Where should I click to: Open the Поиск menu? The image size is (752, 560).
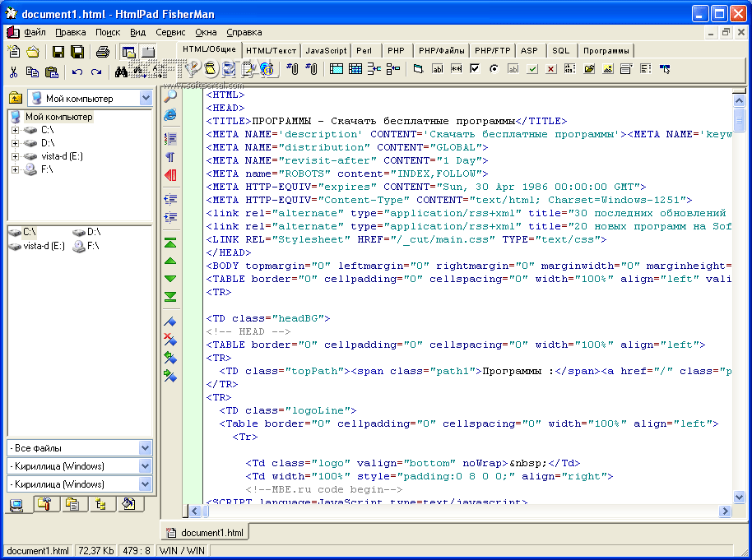pos(108,32)
